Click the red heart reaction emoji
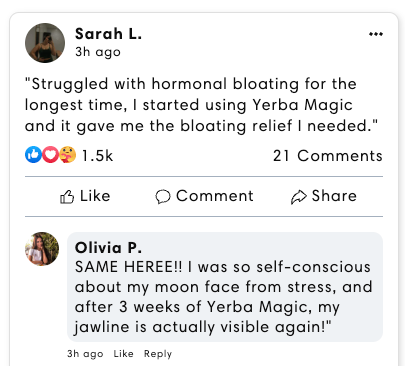The width and height of the screenshot is (405, 366). click(x=51, y=155)
